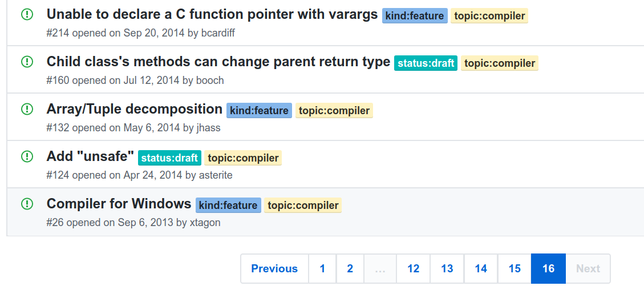Navigate to page 12
Viewport: 644px width, 302px height.
click(414, 268)
